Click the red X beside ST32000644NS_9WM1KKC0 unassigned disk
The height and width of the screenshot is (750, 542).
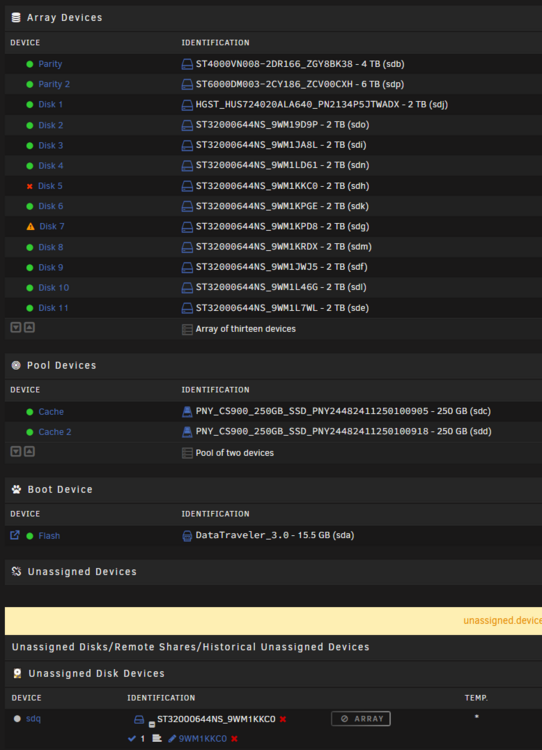click(283, 719)
